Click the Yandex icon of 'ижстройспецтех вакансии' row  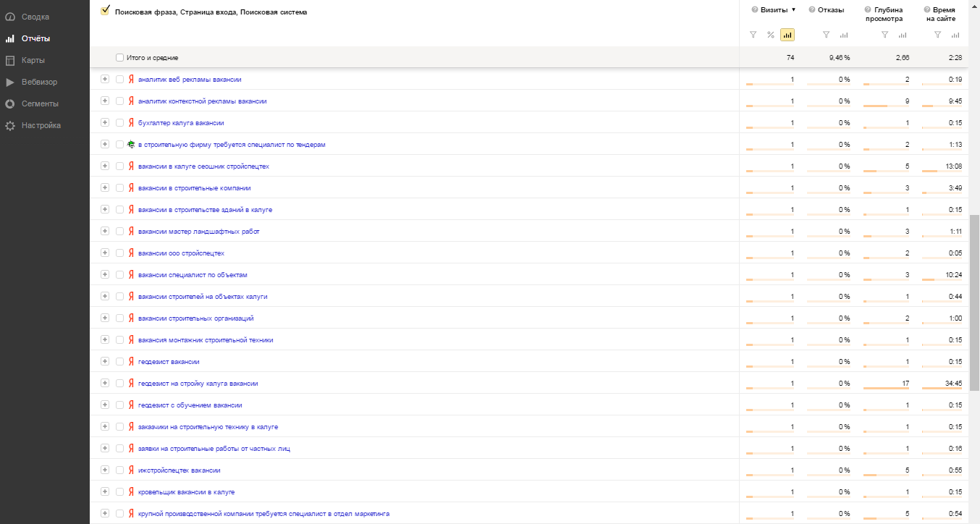131,470
